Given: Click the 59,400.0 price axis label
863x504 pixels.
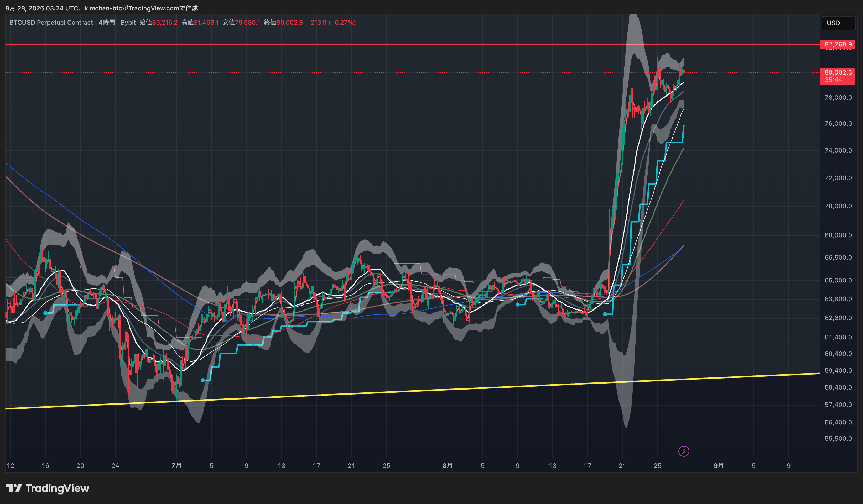Looking at the screenshot, I should 838,371.
